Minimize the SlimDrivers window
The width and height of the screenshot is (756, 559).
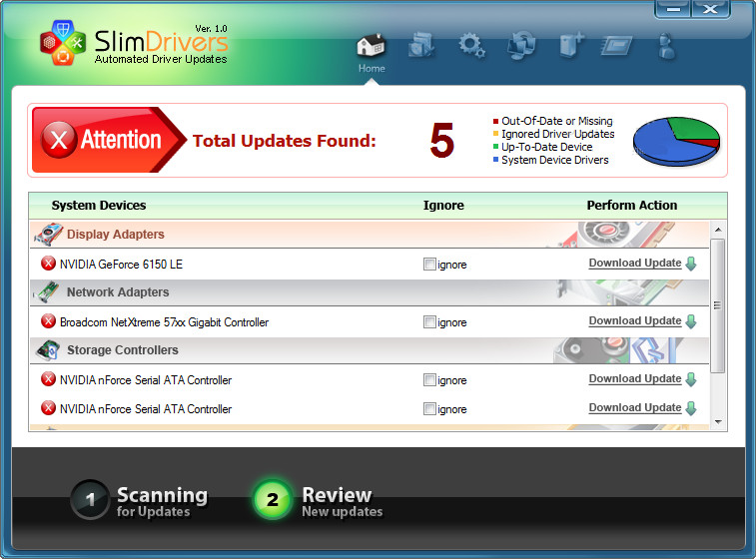(x=673, y=10)
